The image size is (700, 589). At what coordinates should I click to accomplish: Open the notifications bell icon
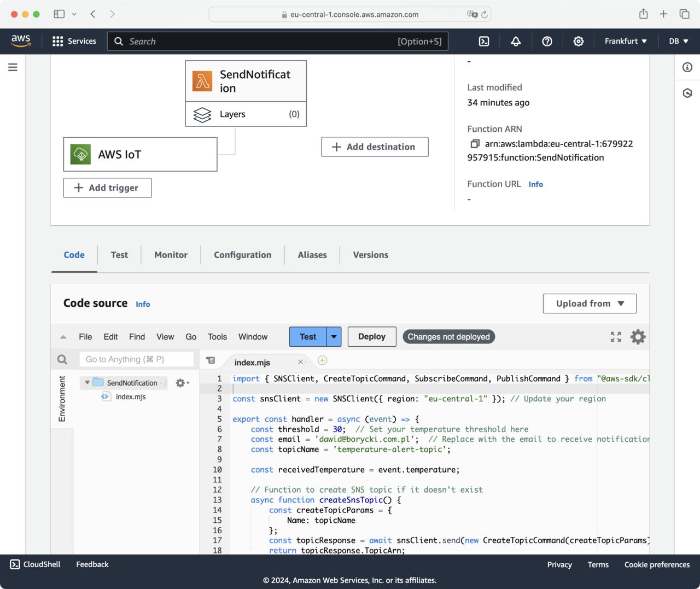(516, 42)
